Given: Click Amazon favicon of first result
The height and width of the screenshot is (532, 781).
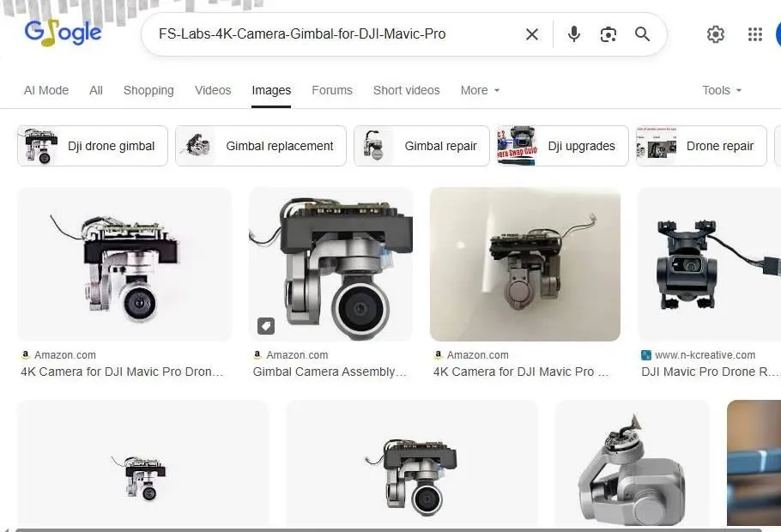Looking at the screenshot, I should point(26,355).
